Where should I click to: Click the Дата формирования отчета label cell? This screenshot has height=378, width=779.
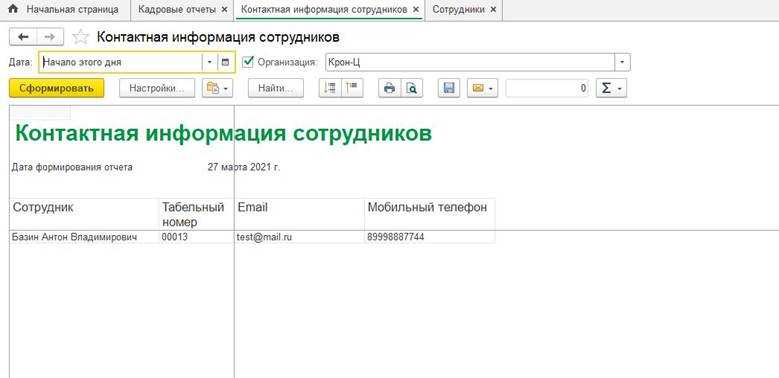pyautogui.click(x=72, y=167)
